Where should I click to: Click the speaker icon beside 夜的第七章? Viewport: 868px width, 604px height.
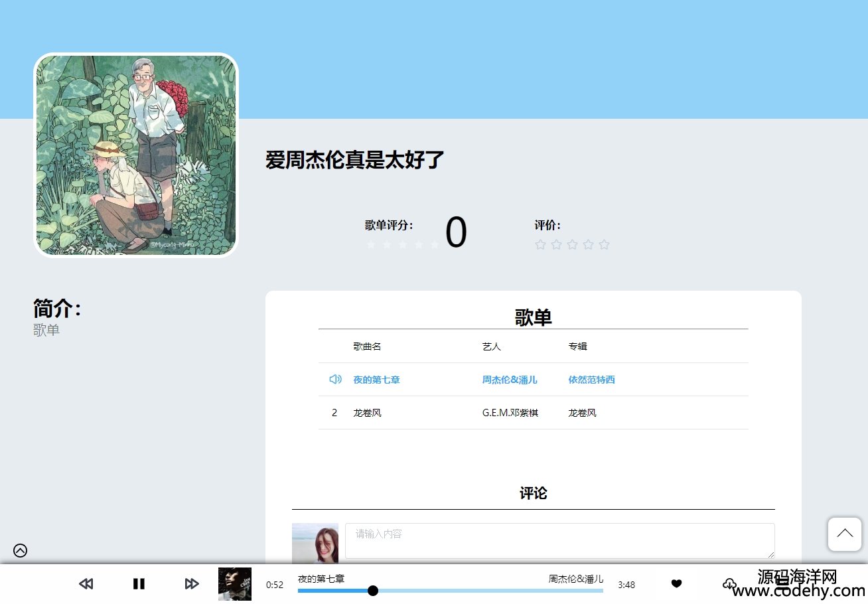click(x=335, y=380)
